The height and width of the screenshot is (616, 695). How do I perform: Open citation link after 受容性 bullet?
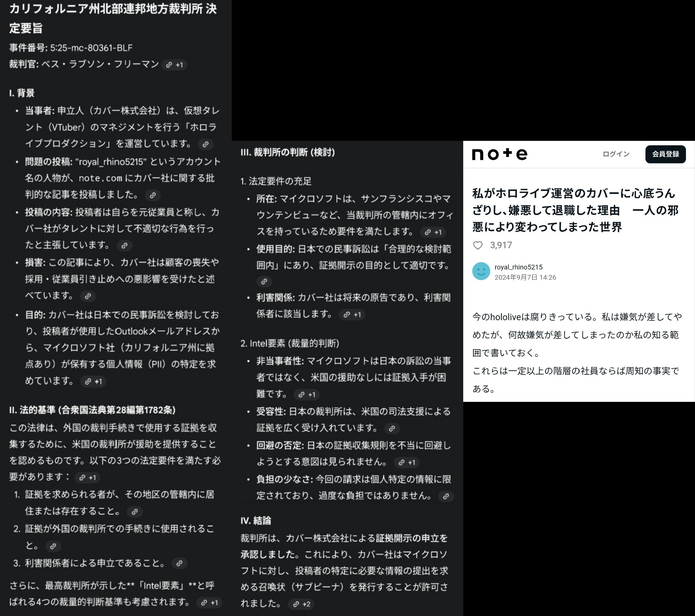pyautogui.click(x=392, y=429)
